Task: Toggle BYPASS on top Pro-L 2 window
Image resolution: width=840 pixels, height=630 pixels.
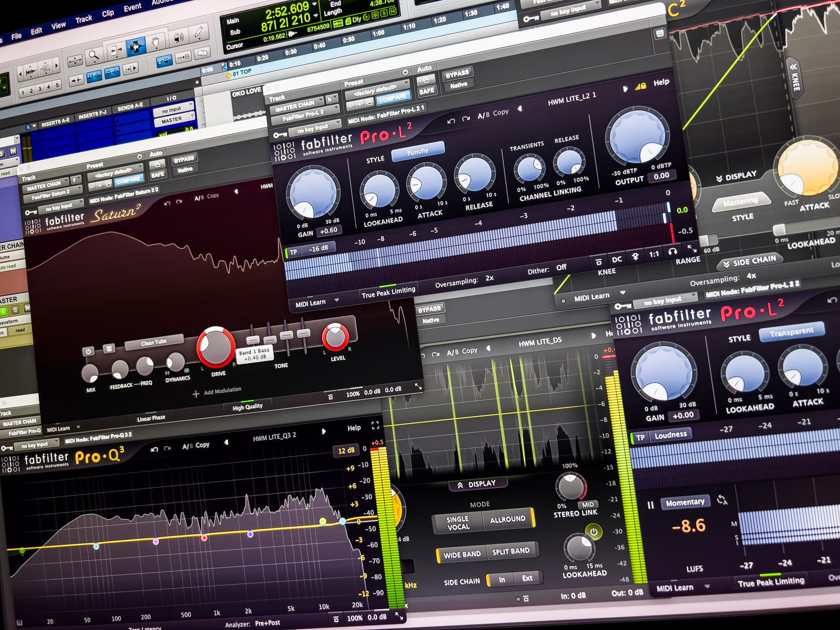Action: pyautogui.click(x=457, y=74)
